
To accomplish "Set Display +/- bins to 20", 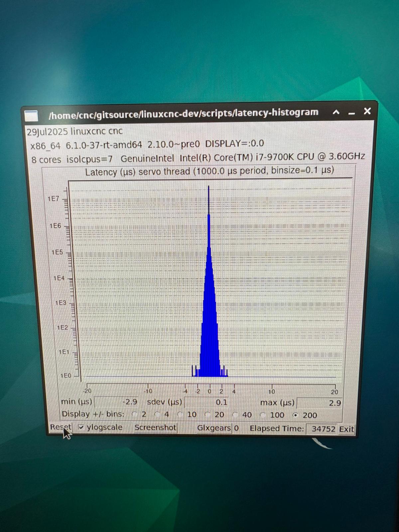I will (x=207, y=415).
